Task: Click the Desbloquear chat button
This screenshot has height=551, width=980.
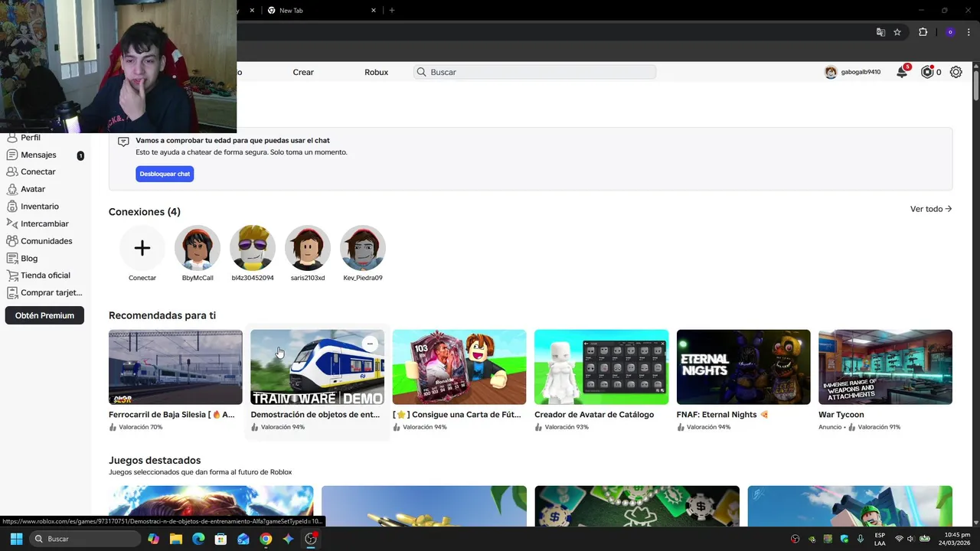Action: (165, 174)
